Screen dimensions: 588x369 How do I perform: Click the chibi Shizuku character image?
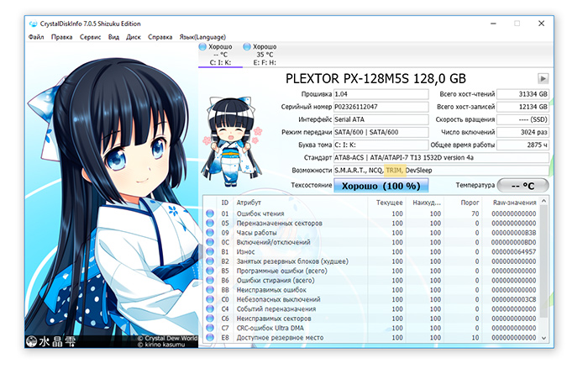pyautogui.click(x=231, y=140)
